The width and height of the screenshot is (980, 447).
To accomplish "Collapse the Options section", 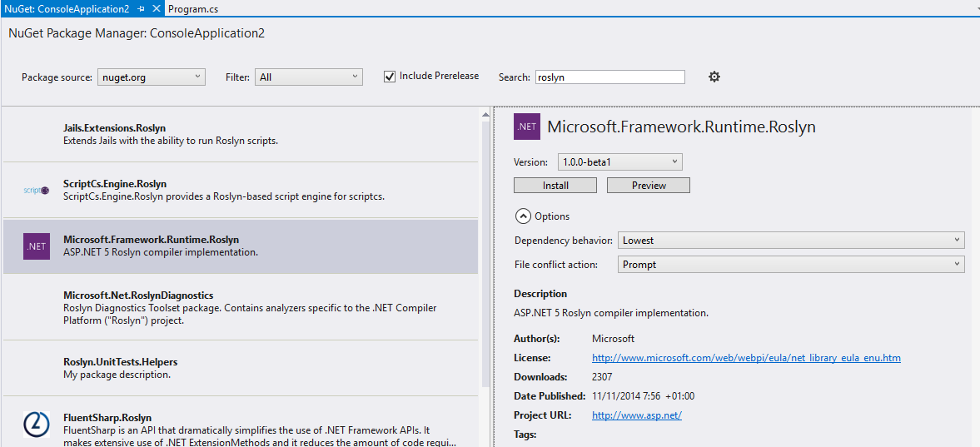I will click(x=523, y=216).
